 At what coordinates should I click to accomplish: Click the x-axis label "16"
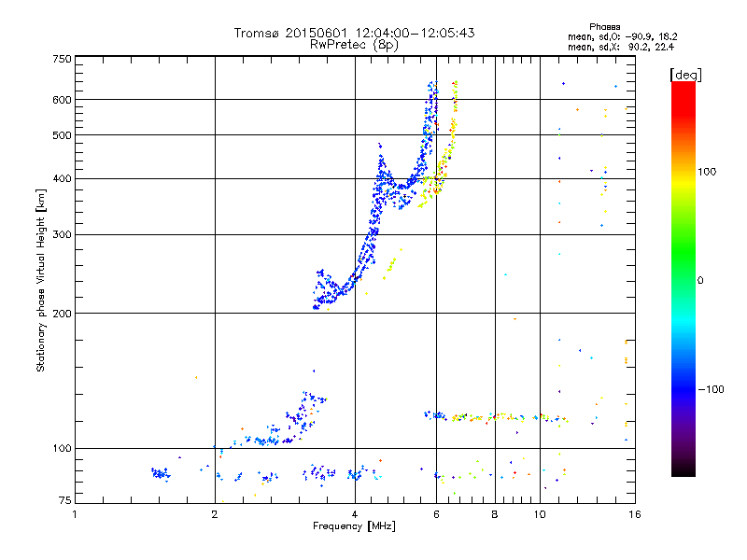point(635,514)
